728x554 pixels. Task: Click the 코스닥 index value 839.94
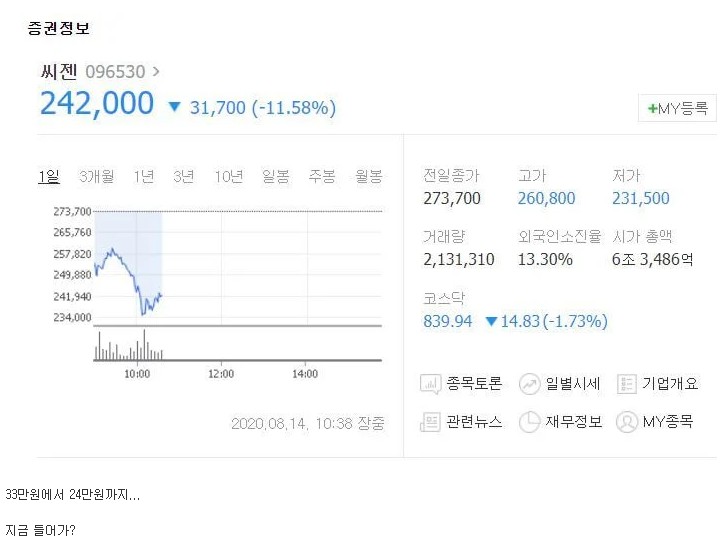click(x=447, y=321)
